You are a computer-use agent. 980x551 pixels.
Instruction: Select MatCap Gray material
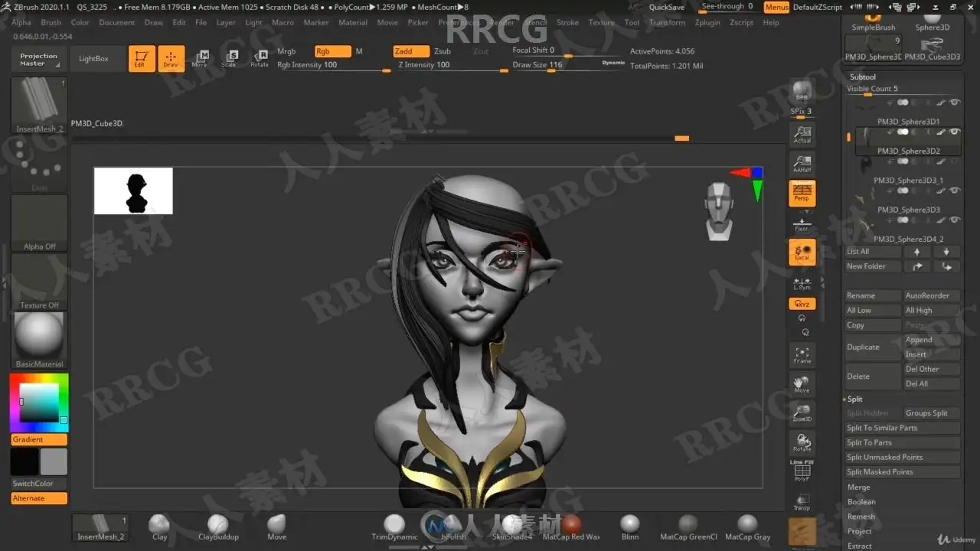click(x=747, y=527)
